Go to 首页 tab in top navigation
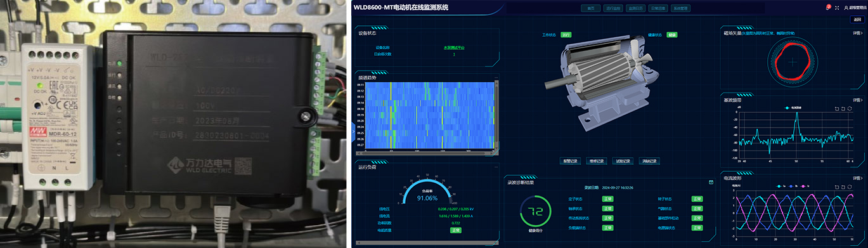This screenshot has height=248, width=868. point(591,8)
